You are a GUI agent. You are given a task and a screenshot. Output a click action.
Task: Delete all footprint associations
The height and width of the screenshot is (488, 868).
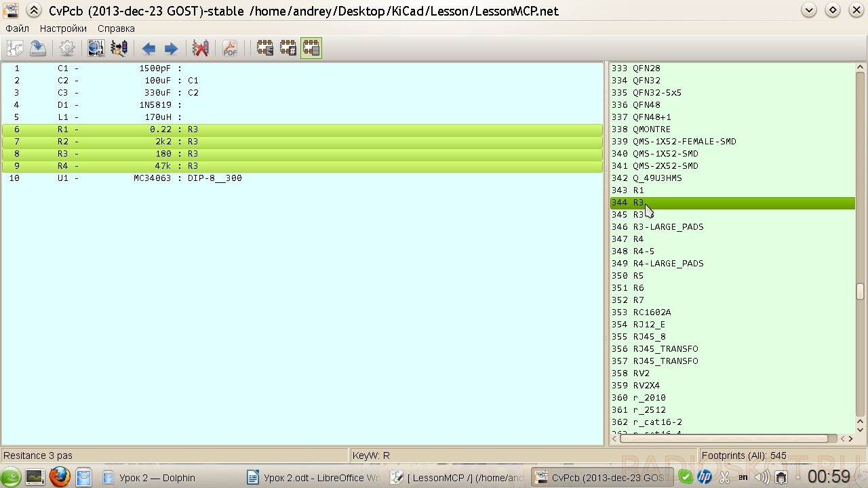click(200, 48)
